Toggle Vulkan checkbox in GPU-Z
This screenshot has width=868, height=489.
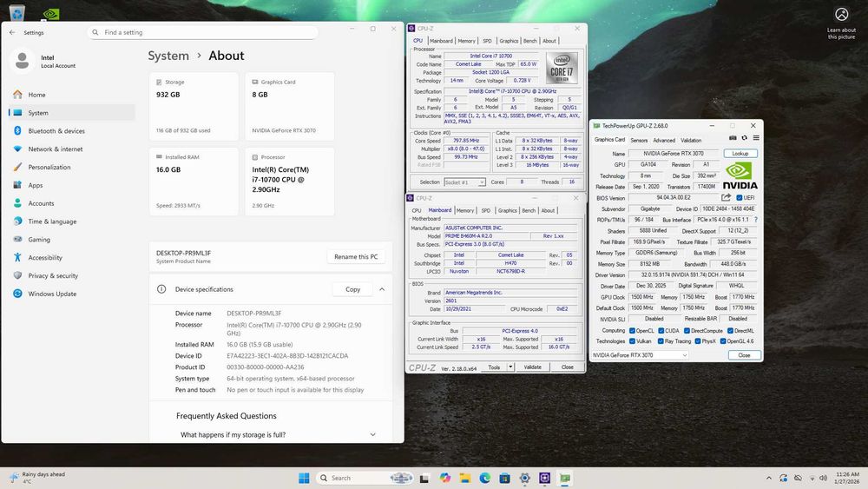[632, 341]
